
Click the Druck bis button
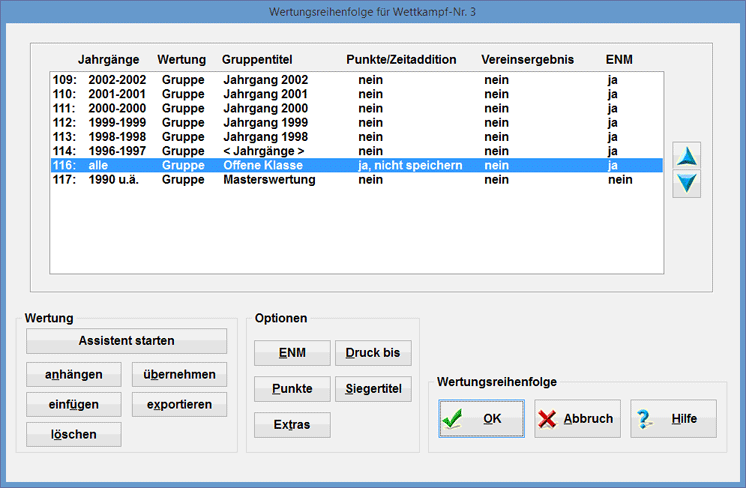(x=372, y=353)
